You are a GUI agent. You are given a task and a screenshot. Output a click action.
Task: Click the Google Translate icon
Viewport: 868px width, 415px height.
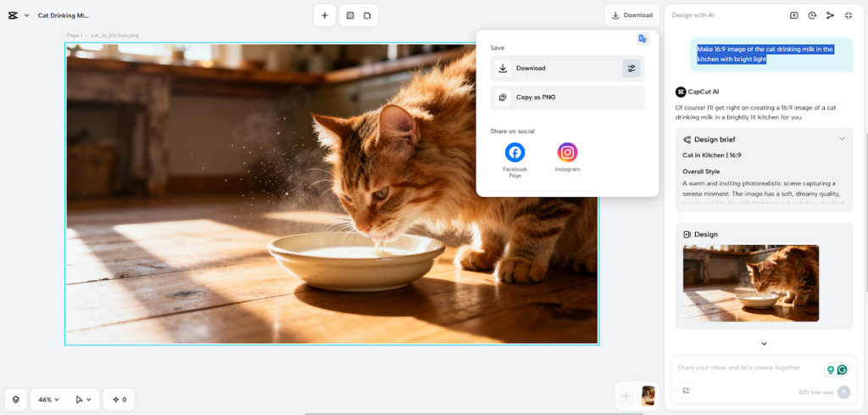643,39
